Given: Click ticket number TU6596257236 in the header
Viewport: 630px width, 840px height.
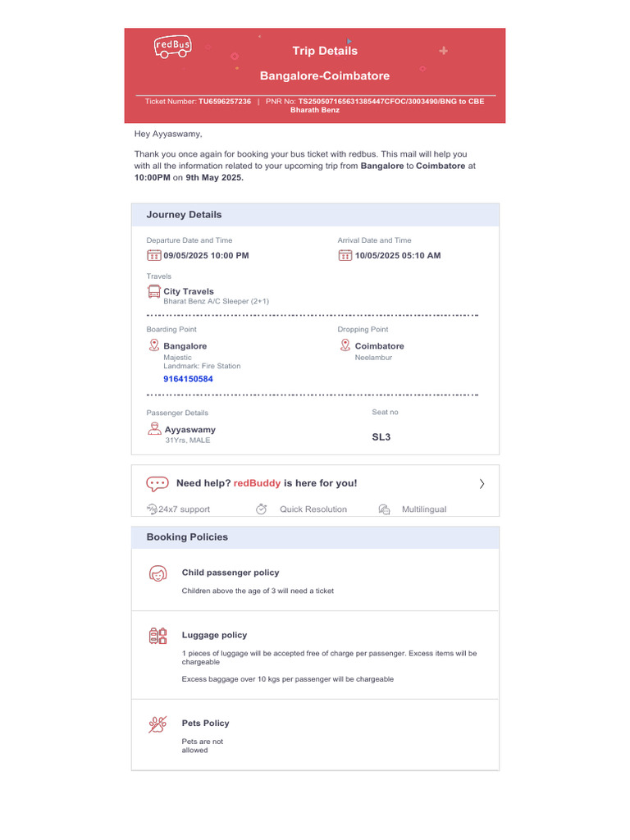Looking at the screenshot, I should click(224, 101).
